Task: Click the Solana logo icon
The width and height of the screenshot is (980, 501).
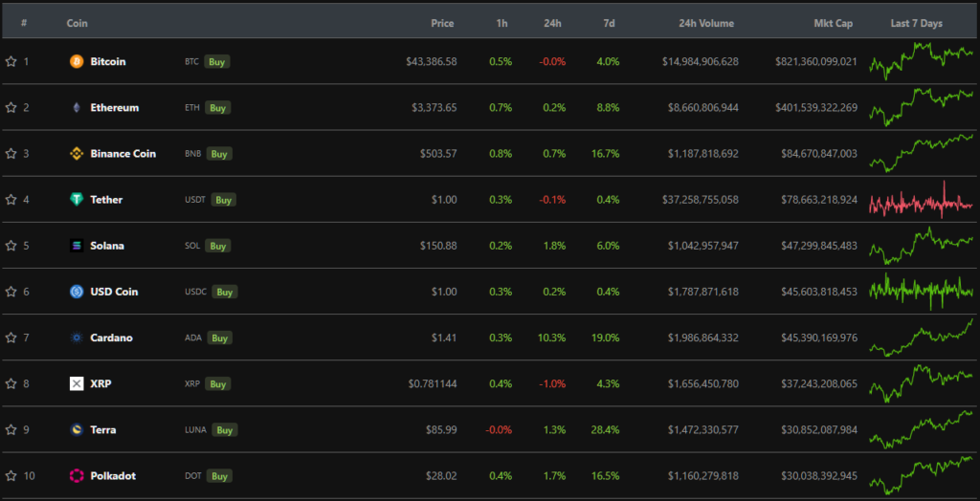Action: point(77,246)
